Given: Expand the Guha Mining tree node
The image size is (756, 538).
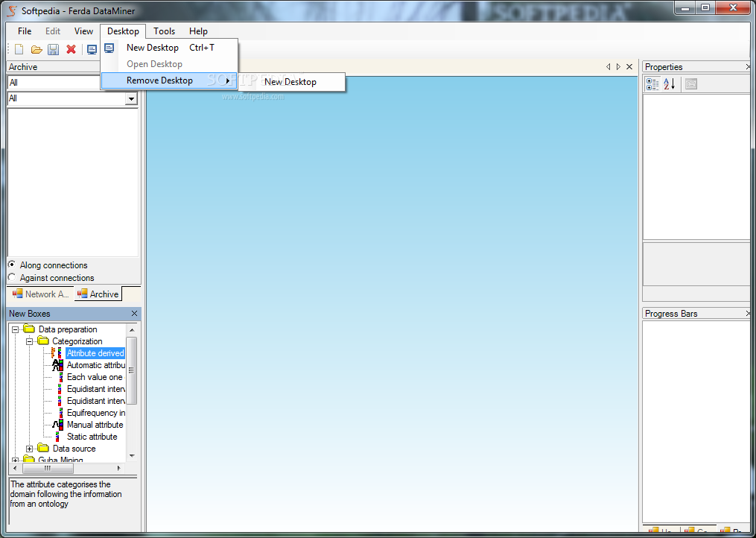Looking at the screenshot, I should [x=16, y=461].
